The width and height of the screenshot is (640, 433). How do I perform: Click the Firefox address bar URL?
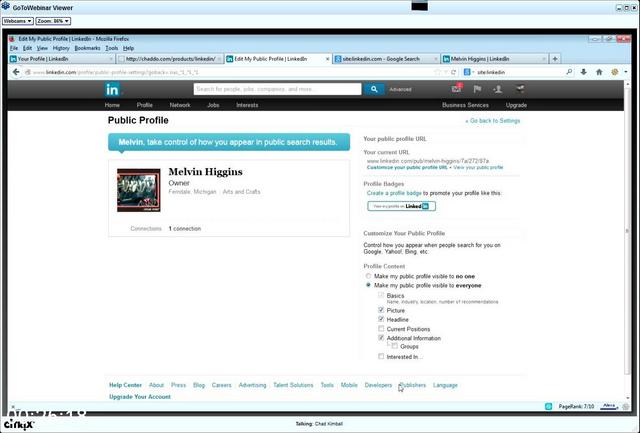[229, 72]
